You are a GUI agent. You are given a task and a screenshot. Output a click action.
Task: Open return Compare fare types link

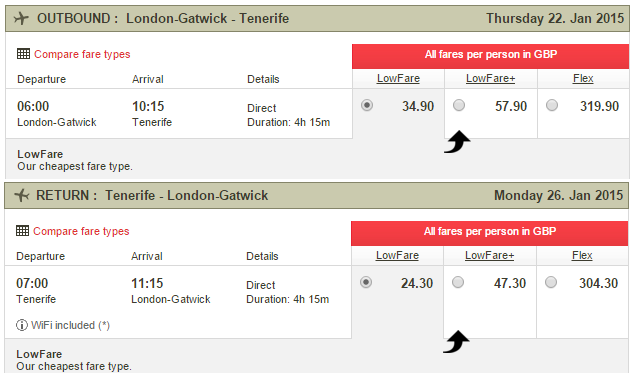(x=81, y=231)
